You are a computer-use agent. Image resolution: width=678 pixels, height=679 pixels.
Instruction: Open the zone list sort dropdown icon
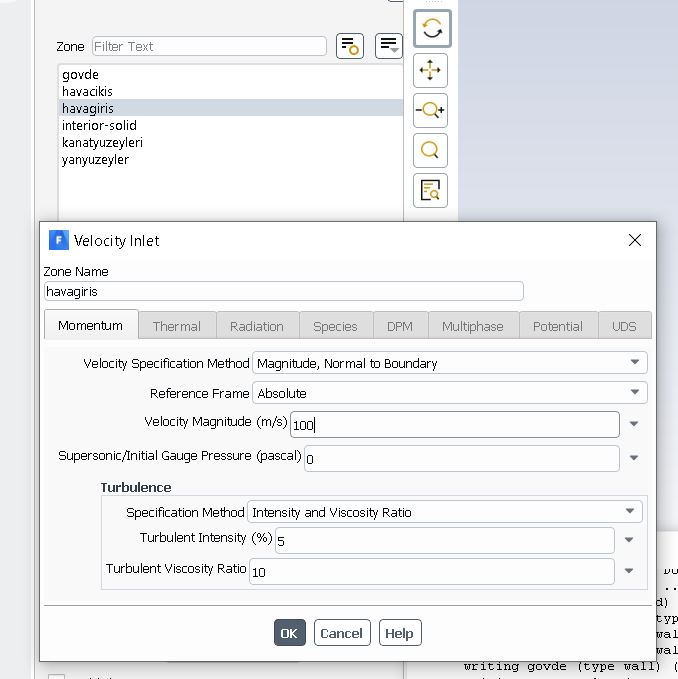click(388, 46)
